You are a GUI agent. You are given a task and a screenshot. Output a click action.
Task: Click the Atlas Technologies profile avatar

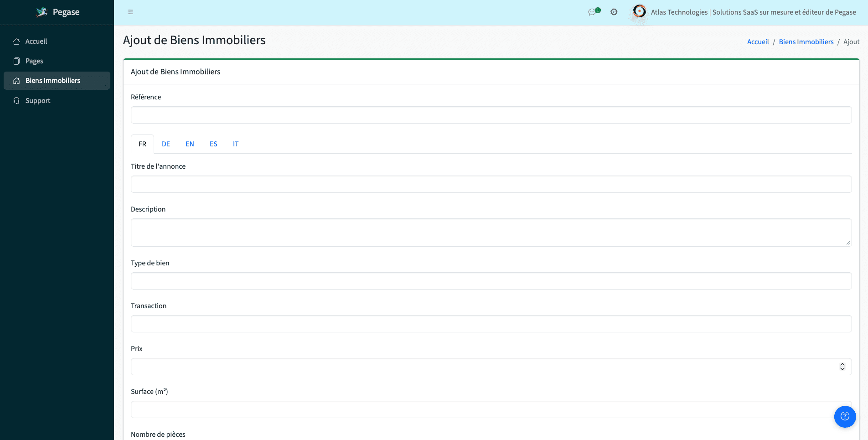point(640,11)
